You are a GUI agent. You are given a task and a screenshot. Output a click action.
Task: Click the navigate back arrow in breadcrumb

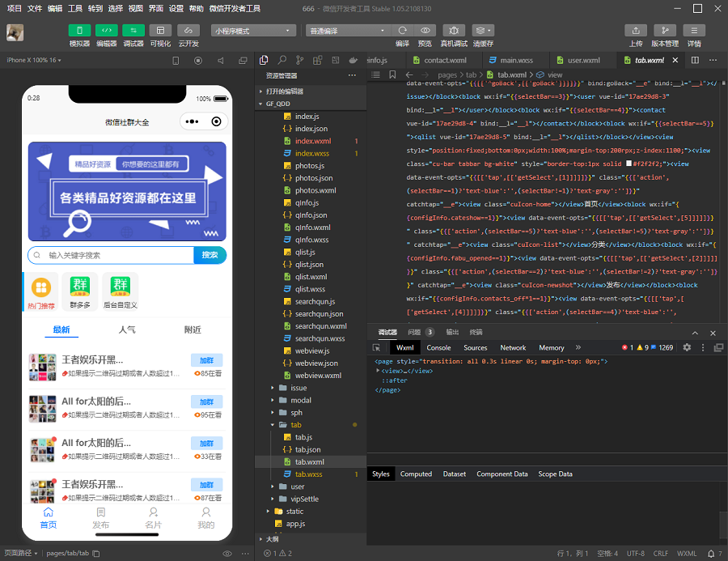[x=409, y=74]
